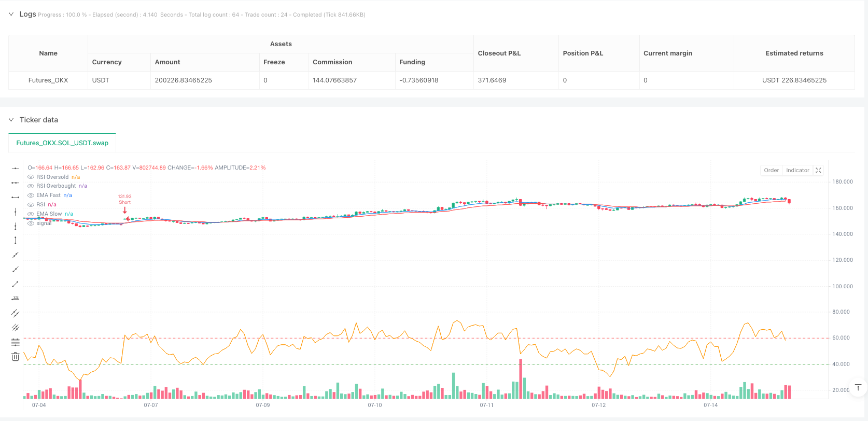The width and height of the screenshot is (868, 421).
Task: Toggle the eye icon for EMA Slow
Action: pyautogui.click(x=31, y=214)
